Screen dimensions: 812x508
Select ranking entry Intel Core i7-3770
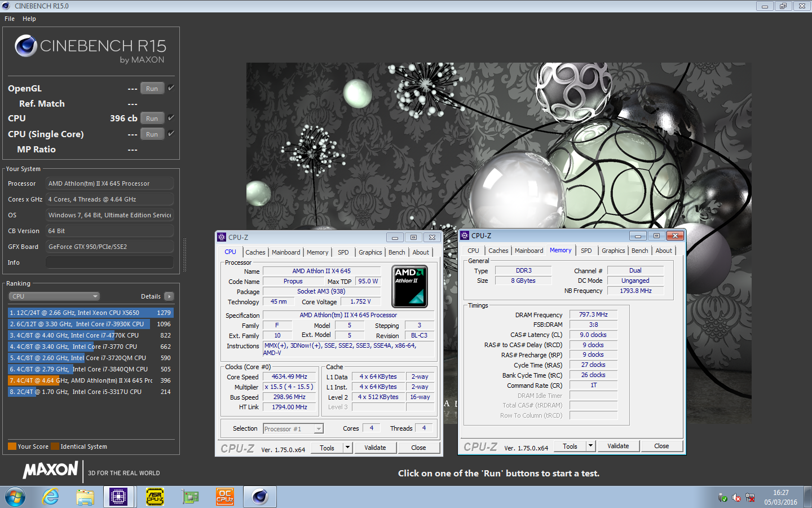90,347
